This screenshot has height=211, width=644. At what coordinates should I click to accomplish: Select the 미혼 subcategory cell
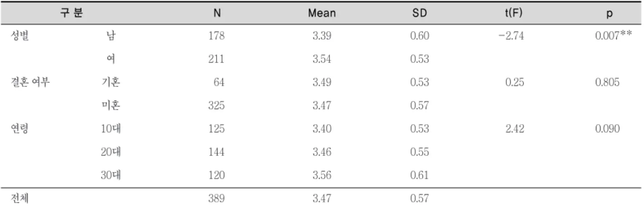tap(110, 106)
